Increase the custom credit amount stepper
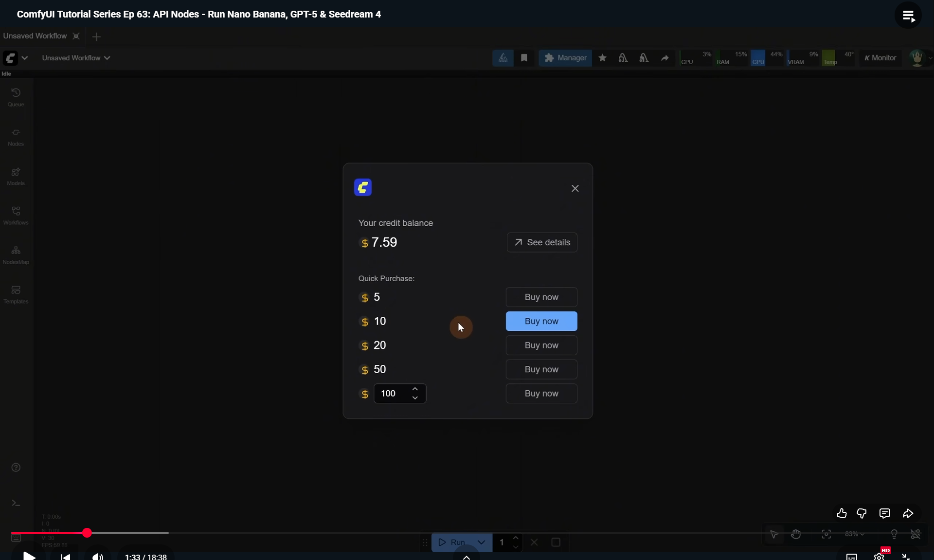This screenshot has height=560, width=934. pos(415,389)
